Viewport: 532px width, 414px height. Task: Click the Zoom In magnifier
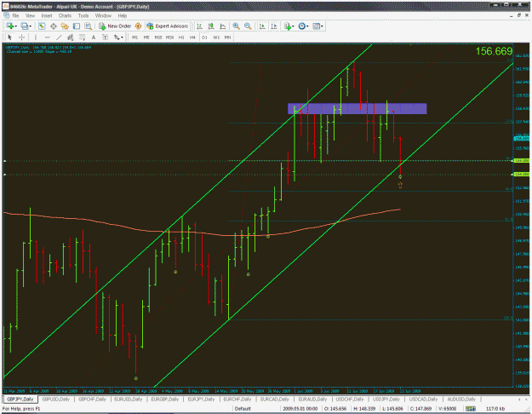pyautogui.click(x=236, y=26)
